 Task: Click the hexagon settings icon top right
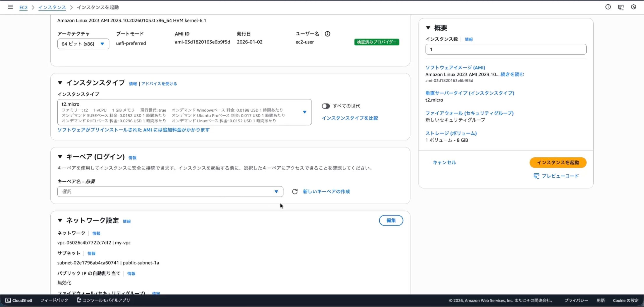coord(633,7)
